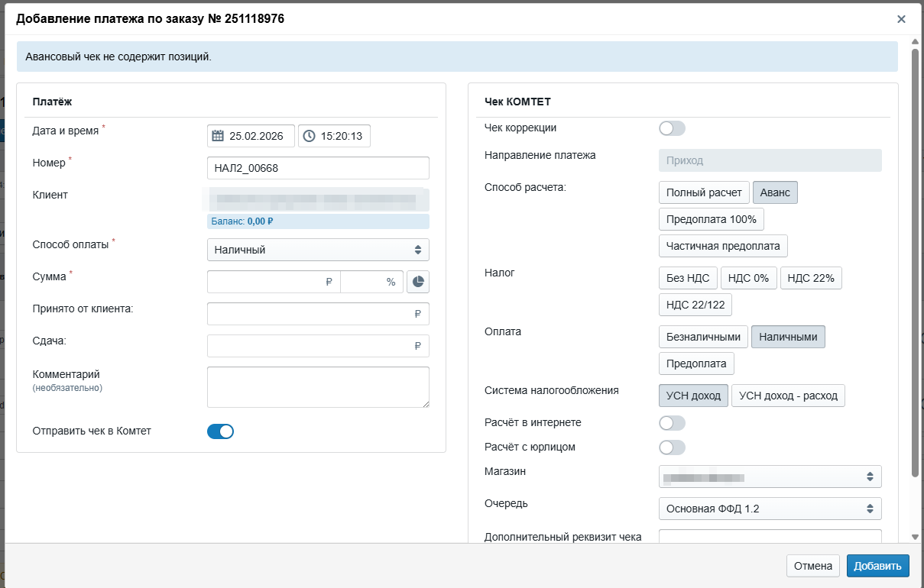Toggle the Чек коррекции switch
The height and width of the screenshot is (588, 924).
pos(673,128)
